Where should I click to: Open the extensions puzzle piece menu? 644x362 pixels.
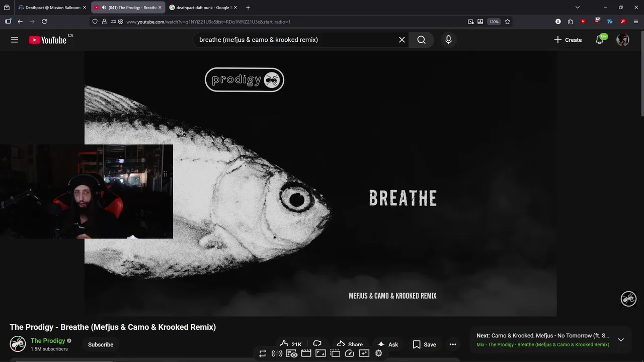point(570,22)
